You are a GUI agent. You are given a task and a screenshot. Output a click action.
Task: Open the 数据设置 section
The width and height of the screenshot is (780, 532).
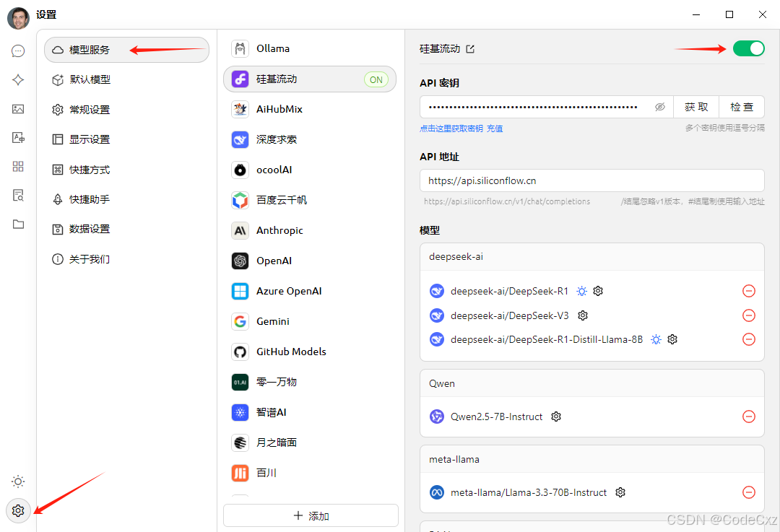(127, 230)
